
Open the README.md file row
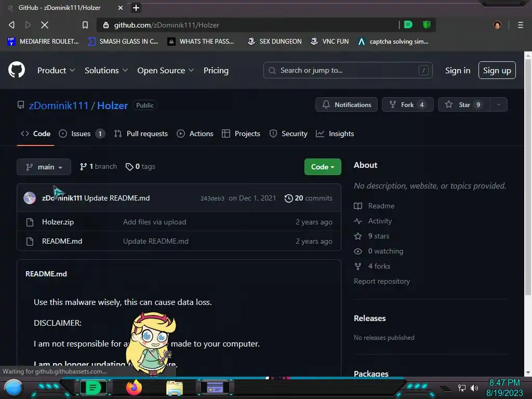click(179, 241)
